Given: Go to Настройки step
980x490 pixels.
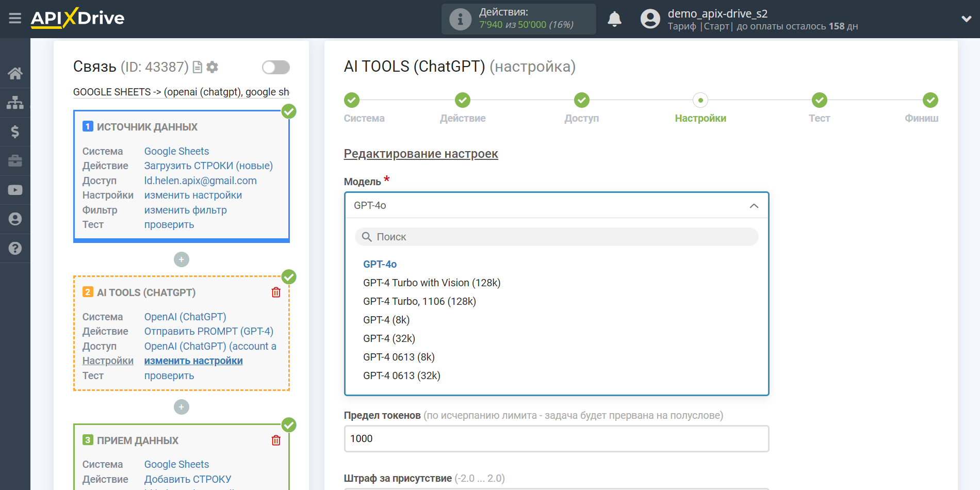Looking at the screenshot, I should point(700,100).
